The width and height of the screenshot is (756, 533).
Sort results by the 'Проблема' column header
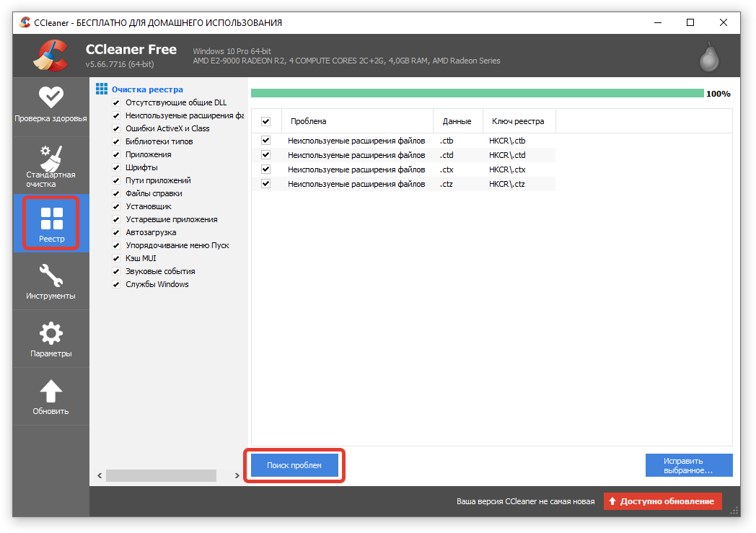357,121
